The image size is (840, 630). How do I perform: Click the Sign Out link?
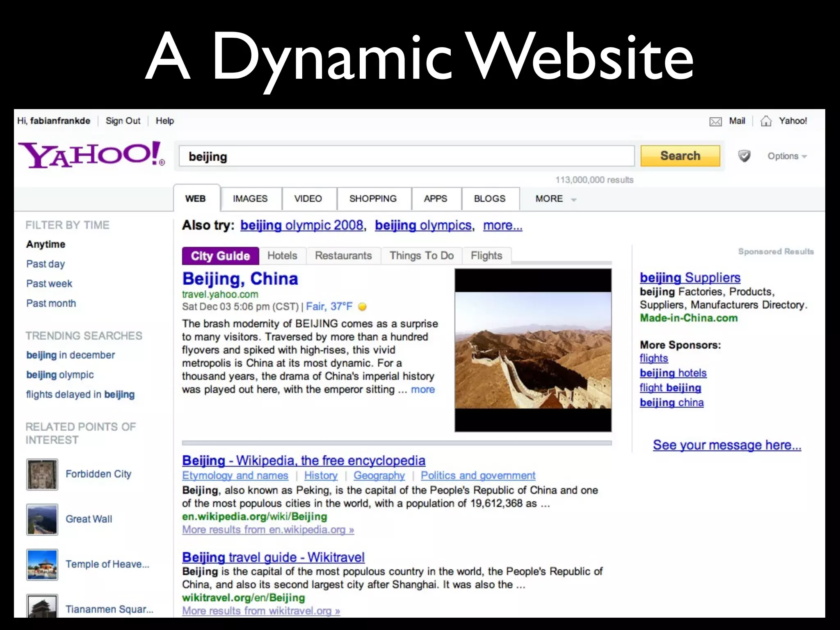(123, 121)
